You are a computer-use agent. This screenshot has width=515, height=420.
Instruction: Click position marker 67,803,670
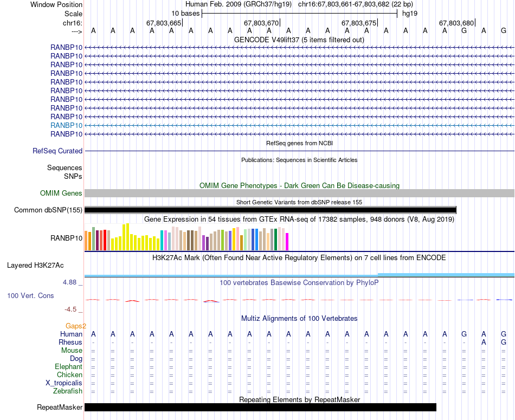tap(261, 23)
